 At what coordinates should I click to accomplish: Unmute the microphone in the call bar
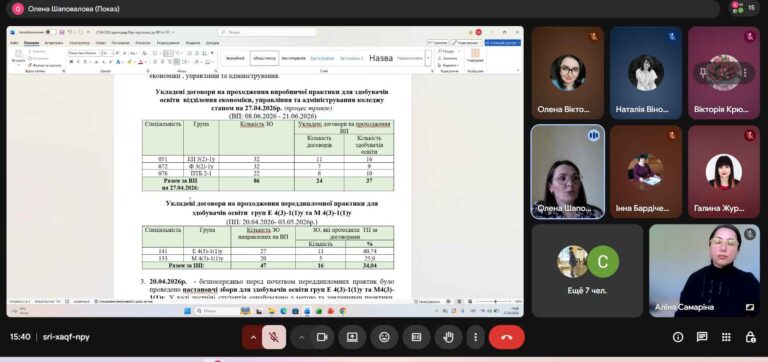tap(274, 337)
